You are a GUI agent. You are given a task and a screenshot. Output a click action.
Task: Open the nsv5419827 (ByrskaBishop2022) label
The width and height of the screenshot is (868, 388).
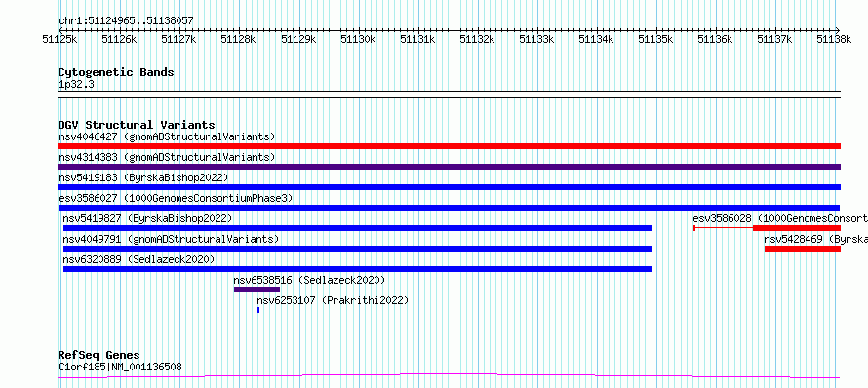[x=147, y=218]
